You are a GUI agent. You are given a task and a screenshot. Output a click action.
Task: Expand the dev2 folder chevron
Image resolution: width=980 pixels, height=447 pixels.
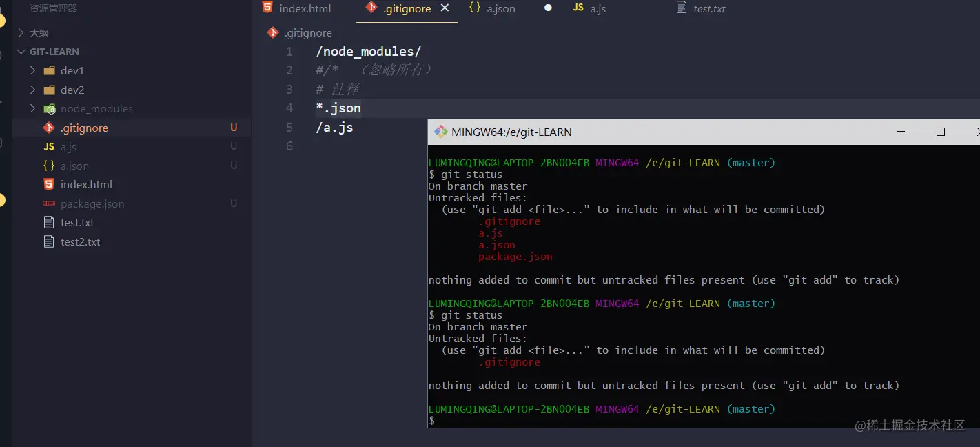point(32,90)
